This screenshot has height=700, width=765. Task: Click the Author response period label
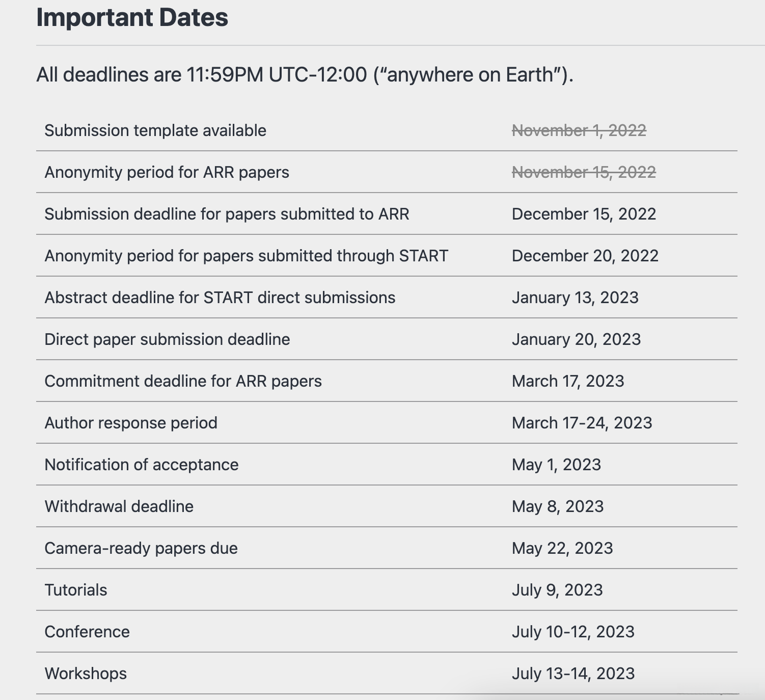pos(131,423)
